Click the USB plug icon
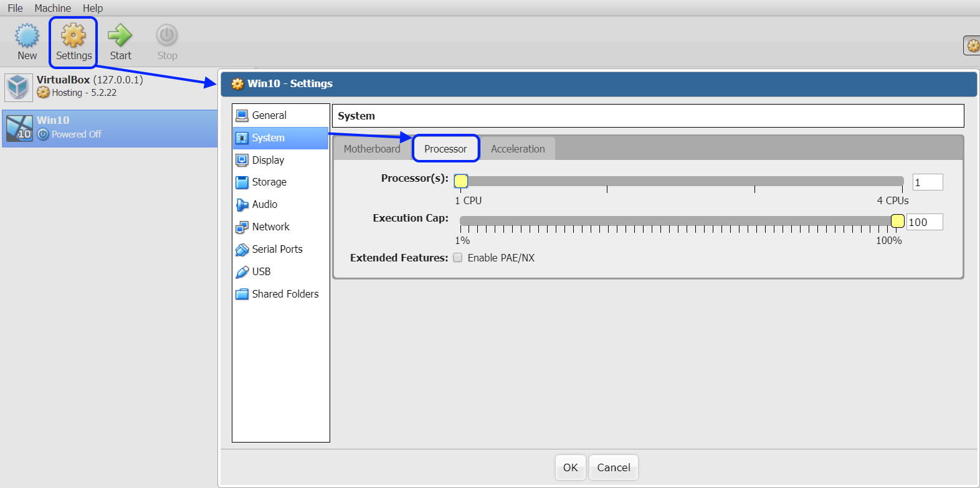Image resolution: width=980 pixels, height=488 pixels. pos(242,272)
